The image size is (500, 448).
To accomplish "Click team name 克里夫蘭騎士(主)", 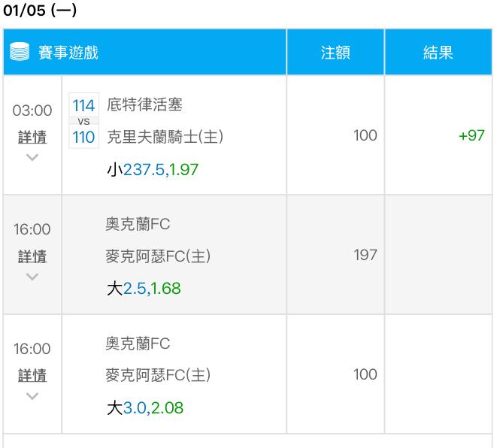I will pyautogui.click(x=165, y=137).
